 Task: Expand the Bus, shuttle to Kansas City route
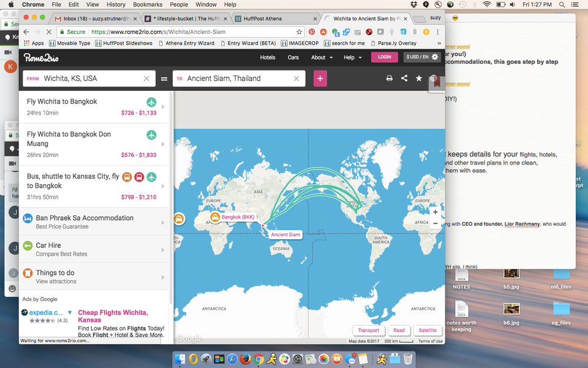click(162, 186)
